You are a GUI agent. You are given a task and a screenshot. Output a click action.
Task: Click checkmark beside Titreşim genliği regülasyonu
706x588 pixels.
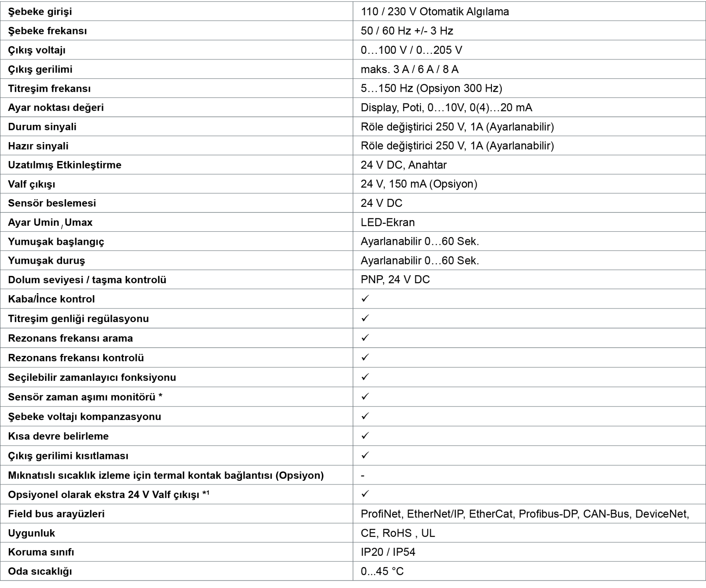click(x=365, y=318)
